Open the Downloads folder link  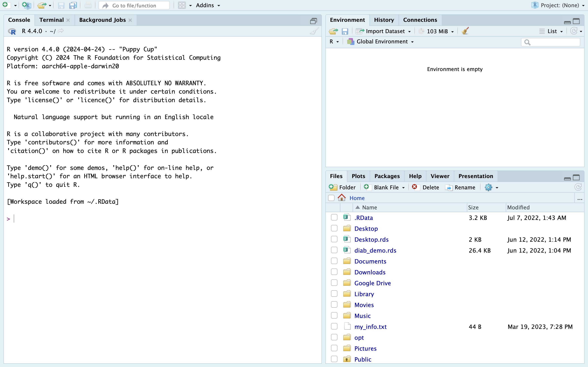point(370,272)
